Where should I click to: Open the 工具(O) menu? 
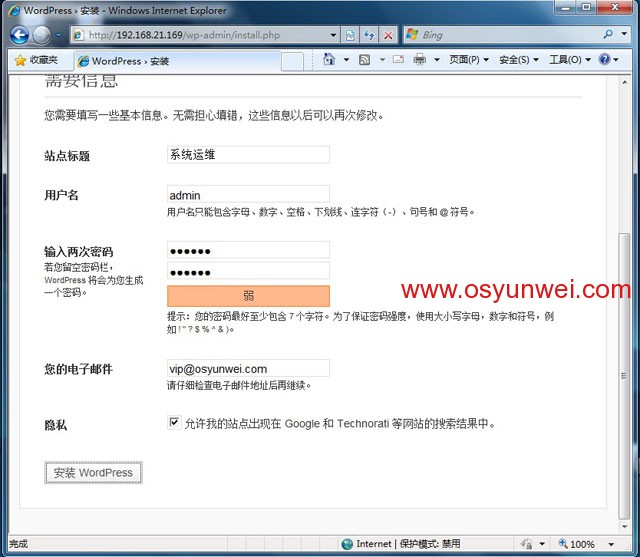click(570, 60)
